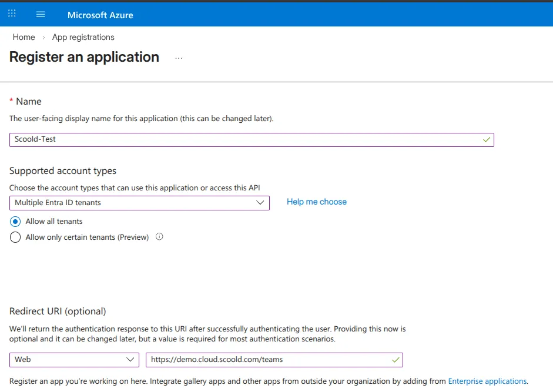Image resolution: width=553 pixels, height=392 pixels.
Task: Choose Allow only certain tenants (Preview)
Action: point(15,237)
